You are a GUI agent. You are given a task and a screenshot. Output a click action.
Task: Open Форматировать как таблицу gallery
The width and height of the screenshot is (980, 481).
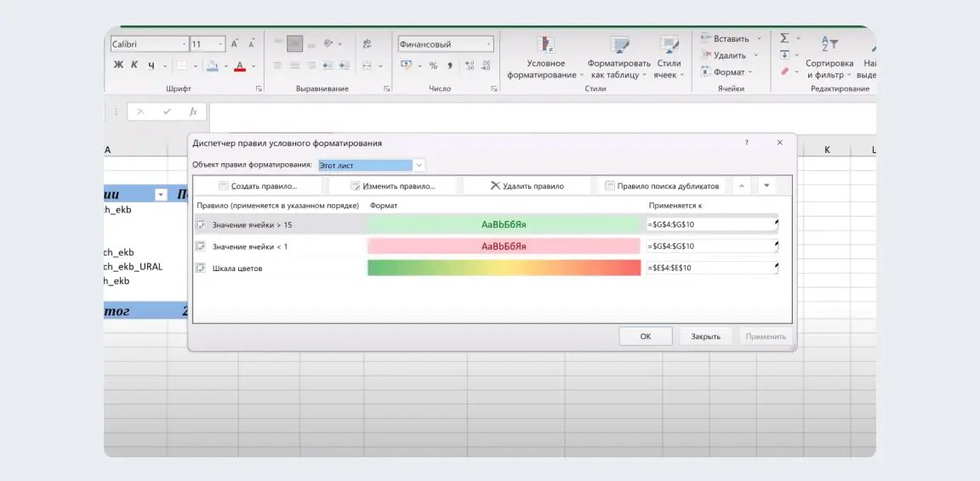(618, 58)
